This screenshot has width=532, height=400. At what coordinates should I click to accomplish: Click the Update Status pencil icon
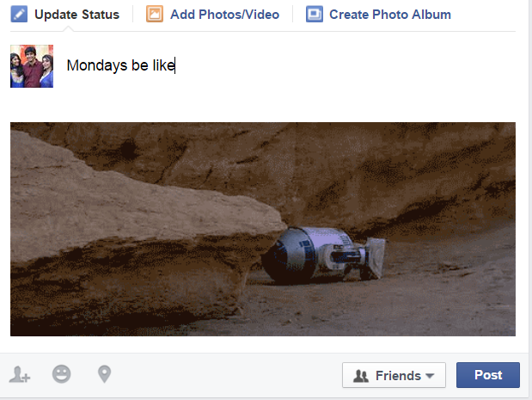point(19,15)
